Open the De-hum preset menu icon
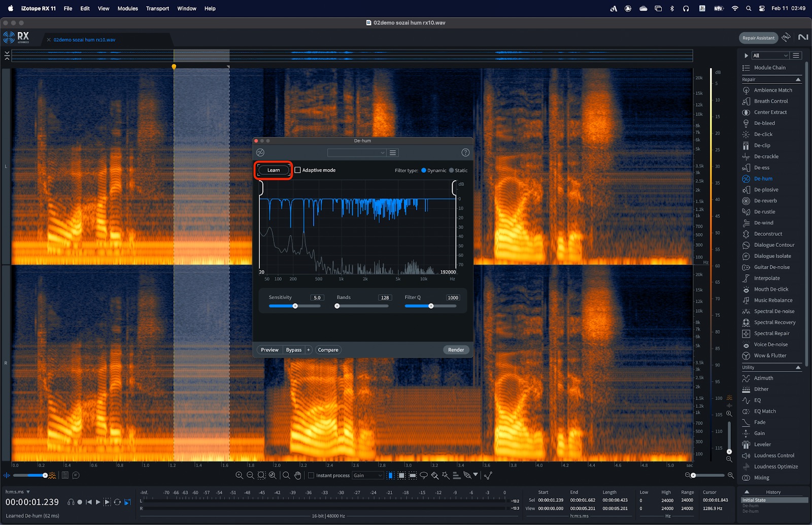Screen dimensions: 812x525 (393, 153)
